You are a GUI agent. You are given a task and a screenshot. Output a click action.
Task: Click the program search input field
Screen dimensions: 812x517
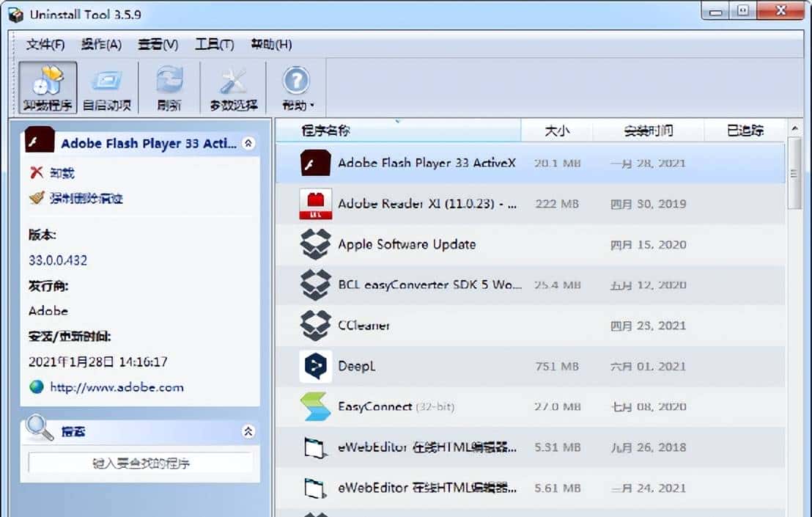pos(139,464)
